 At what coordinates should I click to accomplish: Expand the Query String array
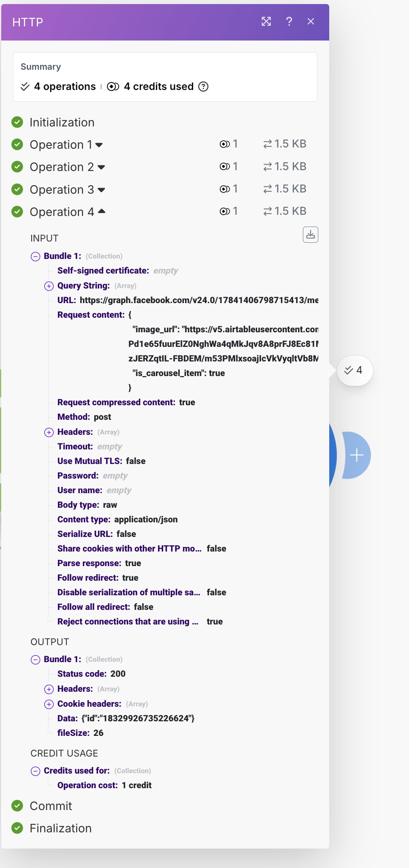pyautogui.click(x=49, y=286)
